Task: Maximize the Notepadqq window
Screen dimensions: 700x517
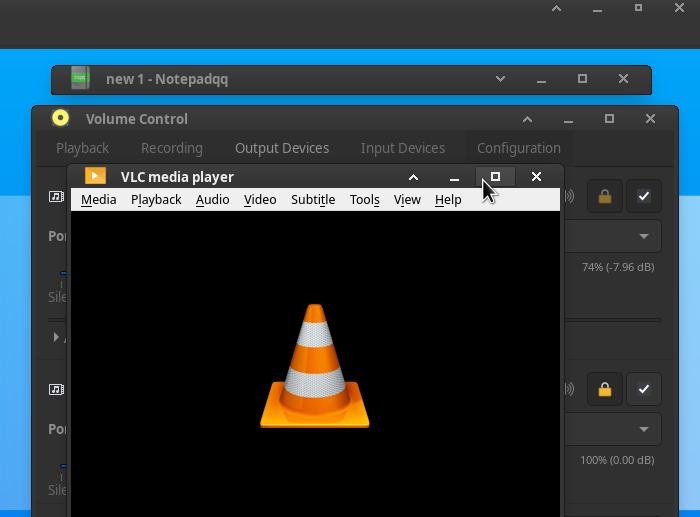Action: [x=582, y=79]
